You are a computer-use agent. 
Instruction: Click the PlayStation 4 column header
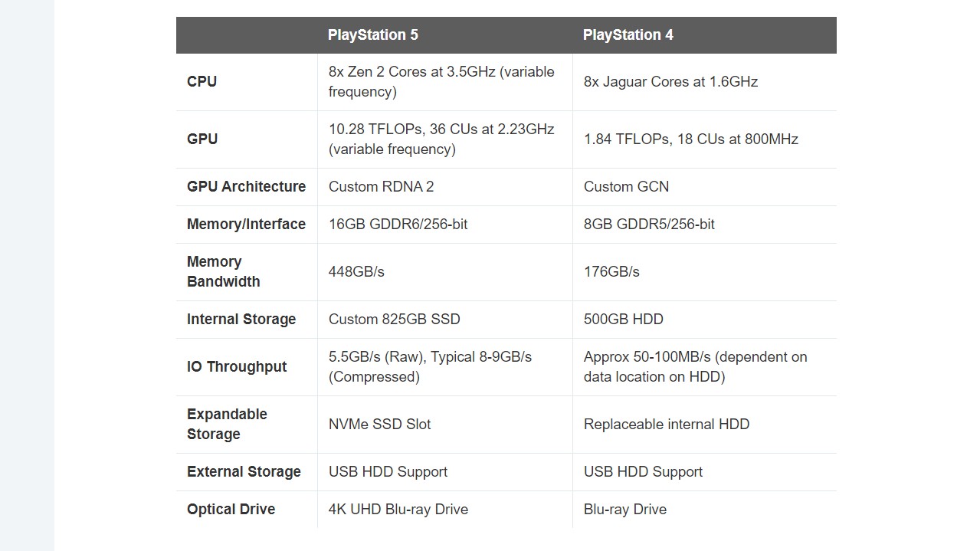pyautogui.click(x=628, y=34)
